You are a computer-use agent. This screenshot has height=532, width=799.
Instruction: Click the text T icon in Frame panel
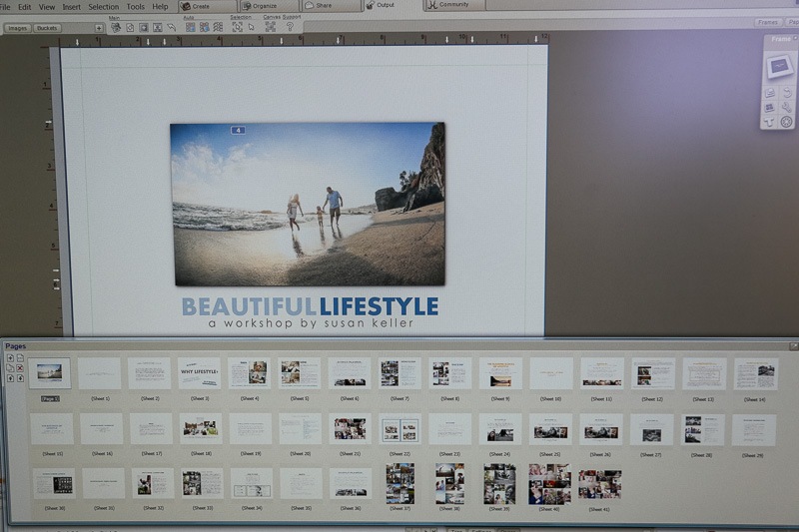(x=769, y=122)
